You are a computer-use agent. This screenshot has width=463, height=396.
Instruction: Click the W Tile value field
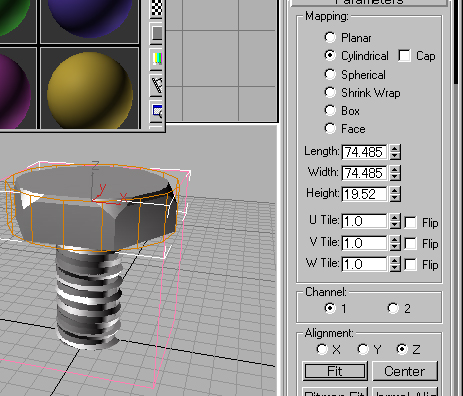coord(365,264)
